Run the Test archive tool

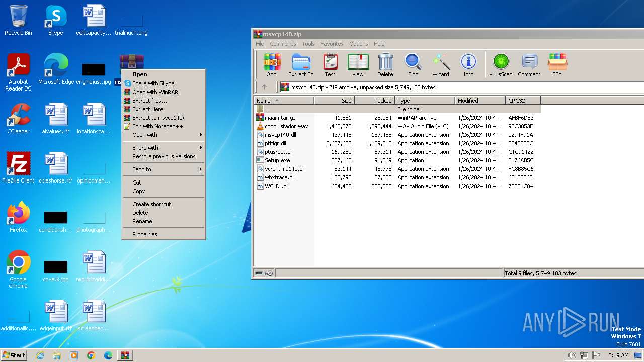pos(330,65)
